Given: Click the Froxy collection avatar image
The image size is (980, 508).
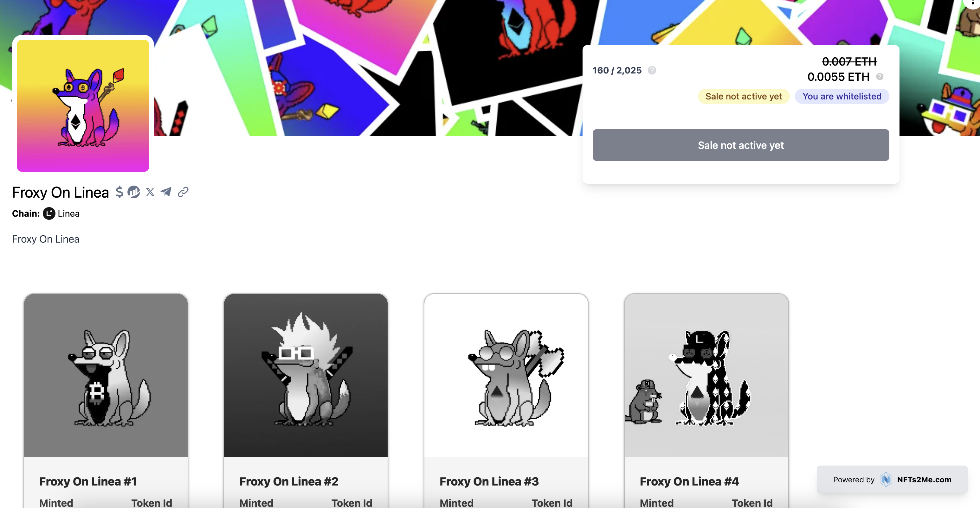Looking at the screenshot, I should (x=83, y=106).
